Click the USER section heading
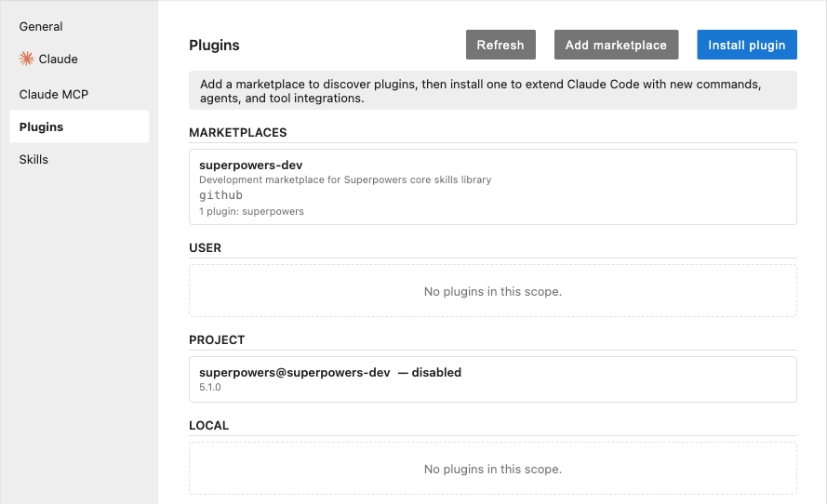This screenshot has height=504, width=827. 206,247
